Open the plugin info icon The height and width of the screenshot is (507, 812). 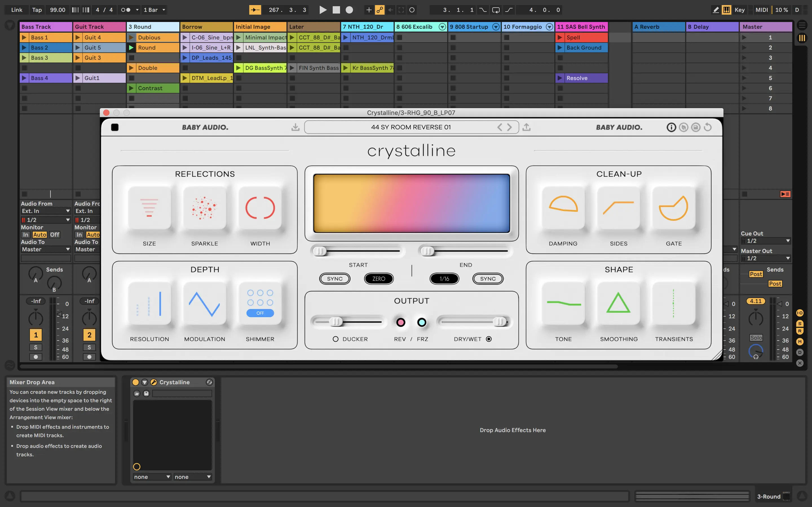671,127
